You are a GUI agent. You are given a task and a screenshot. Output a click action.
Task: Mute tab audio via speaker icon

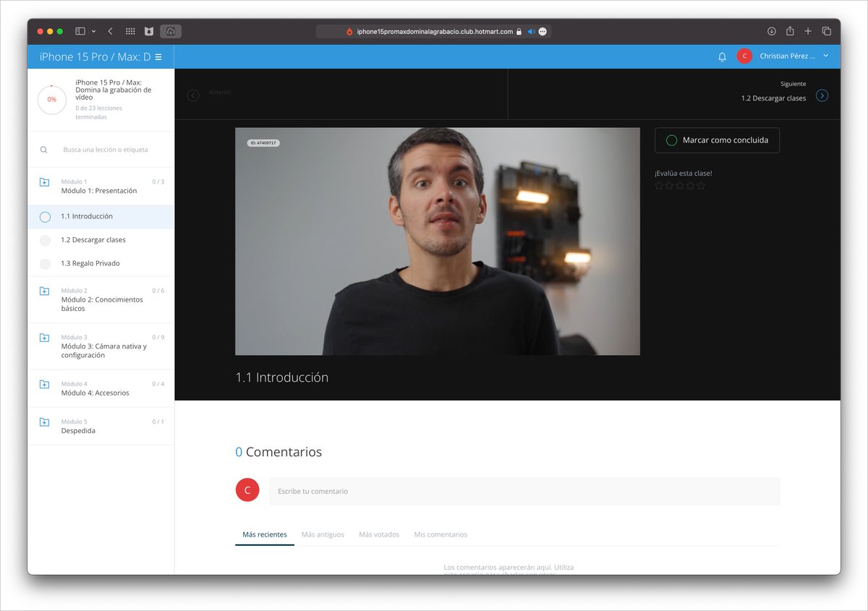tap(531, 32)
